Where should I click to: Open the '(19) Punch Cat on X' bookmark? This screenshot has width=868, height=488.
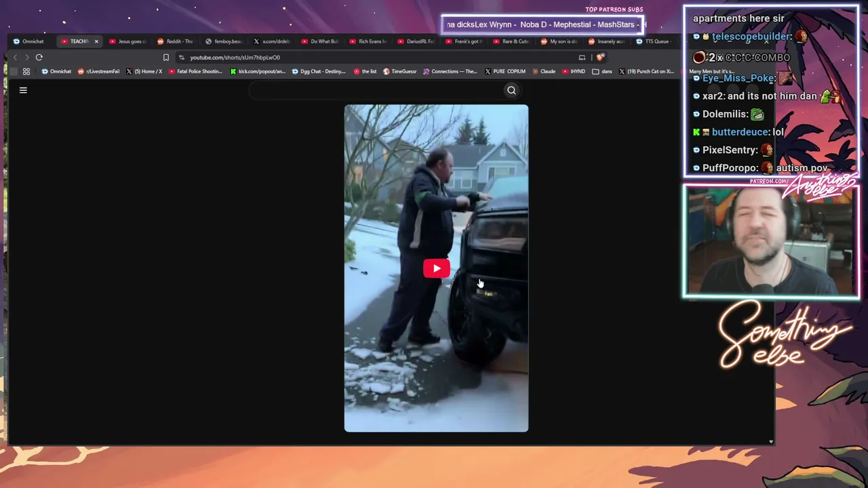(x=646, y=71)
